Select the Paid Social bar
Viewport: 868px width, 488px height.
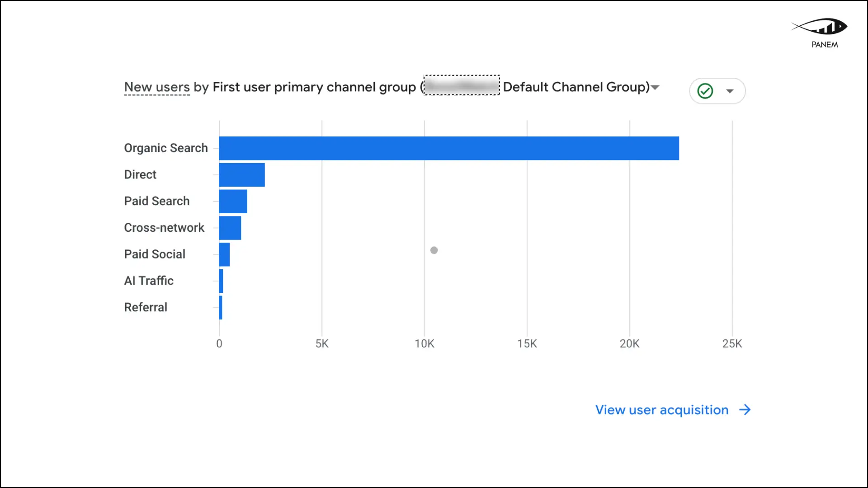(x=224, y=254)
